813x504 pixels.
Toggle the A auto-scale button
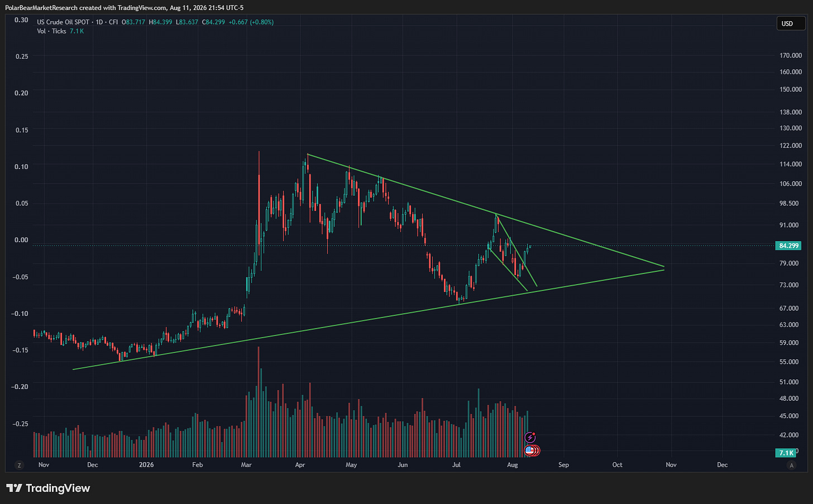click(791, 465)
